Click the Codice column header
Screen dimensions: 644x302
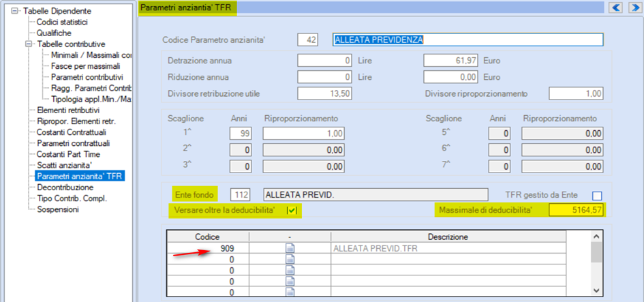coord(208,237)
